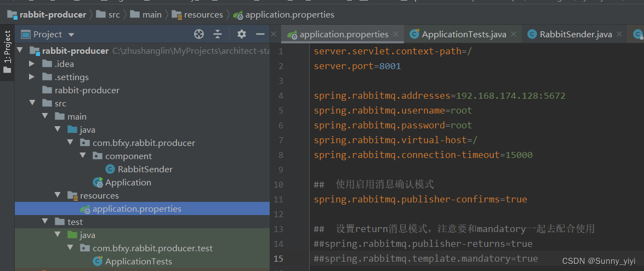Click spring.rabbitmq.connection-timeout=15000 line
This screenshot has width=644, height=271.
pos(423,155)
